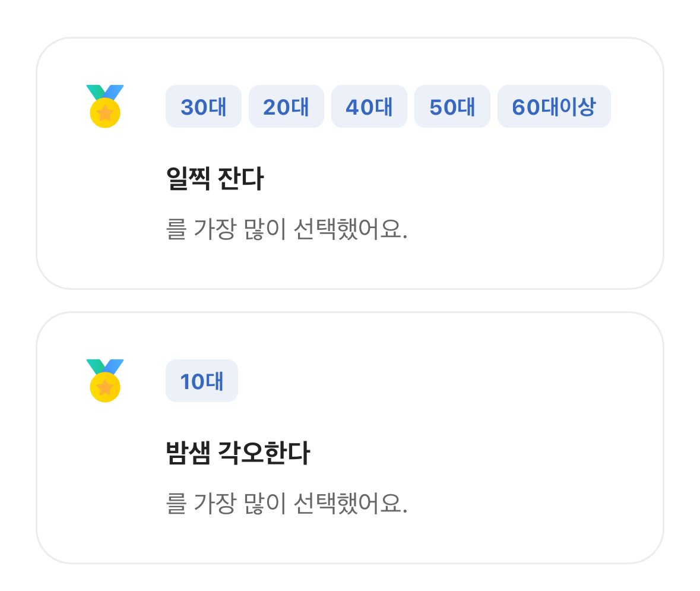Screen dimensions: 700x591
Task: Click the blank gap between the two cards
Action: [x=350, y=301]
